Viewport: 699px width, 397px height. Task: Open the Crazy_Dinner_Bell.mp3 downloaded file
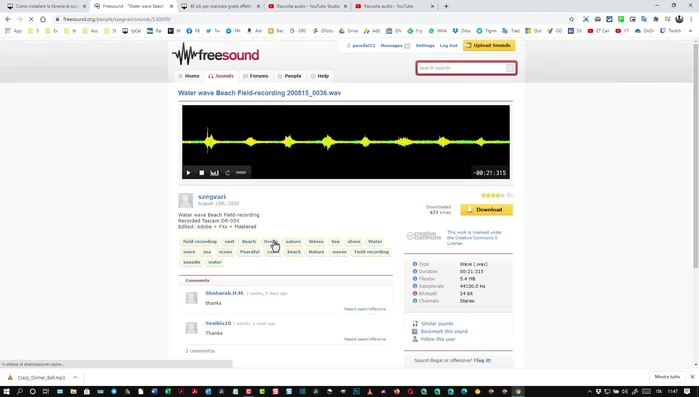click(x=37, y=377)
